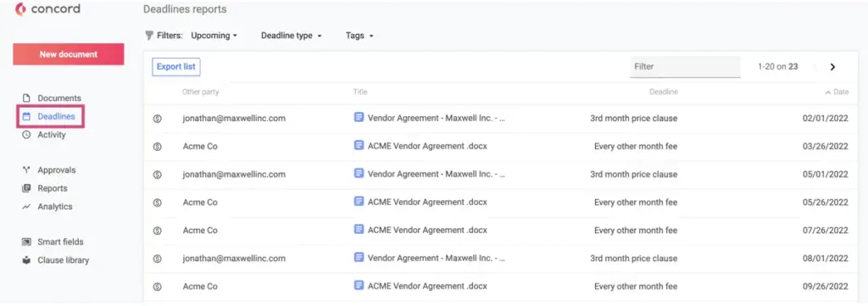The width and height of the screenshot is (868, 306).
Task: Click the Smart fields icon
Action: [26, 242]
